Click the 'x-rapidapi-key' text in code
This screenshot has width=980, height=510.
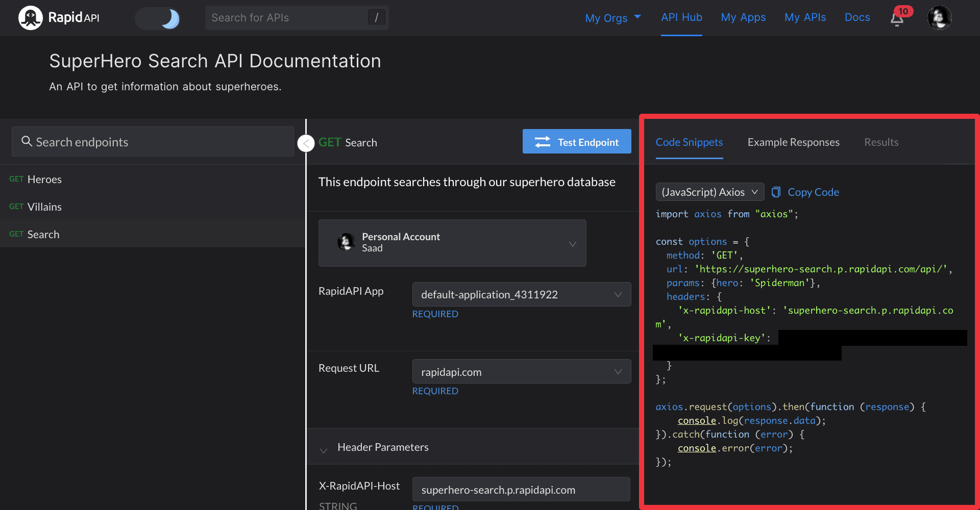tap(721, 338)
